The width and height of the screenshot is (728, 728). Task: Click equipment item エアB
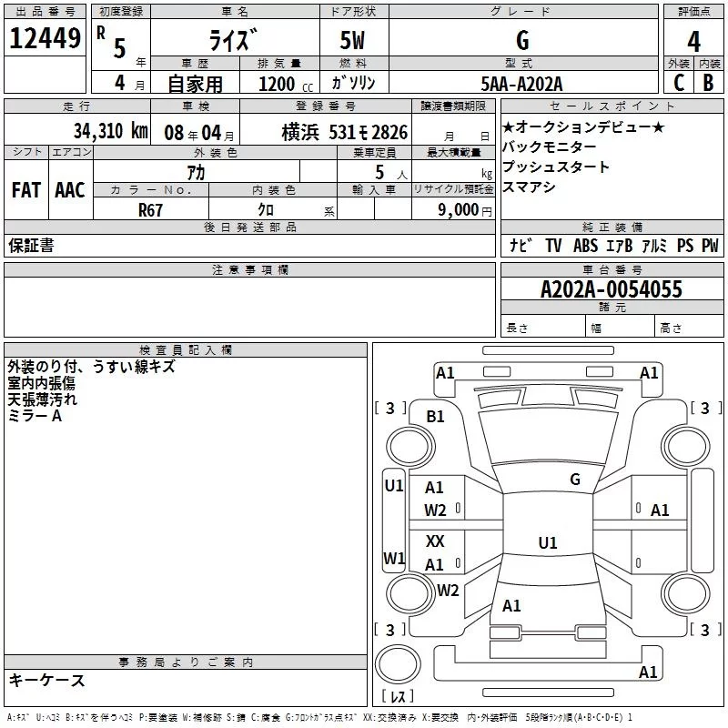point(620,245)
